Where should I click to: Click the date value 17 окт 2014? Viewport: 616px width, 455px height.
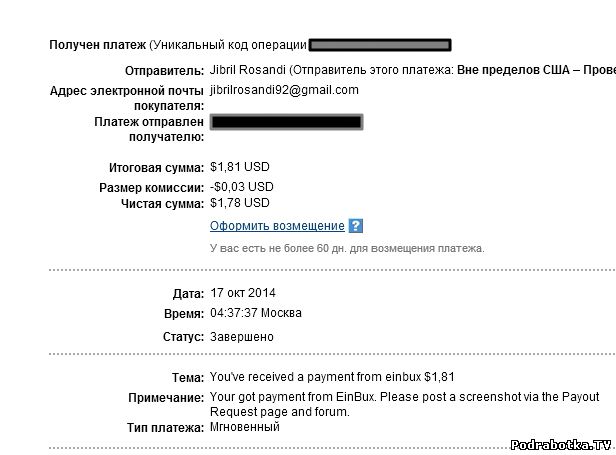(243, 293)
